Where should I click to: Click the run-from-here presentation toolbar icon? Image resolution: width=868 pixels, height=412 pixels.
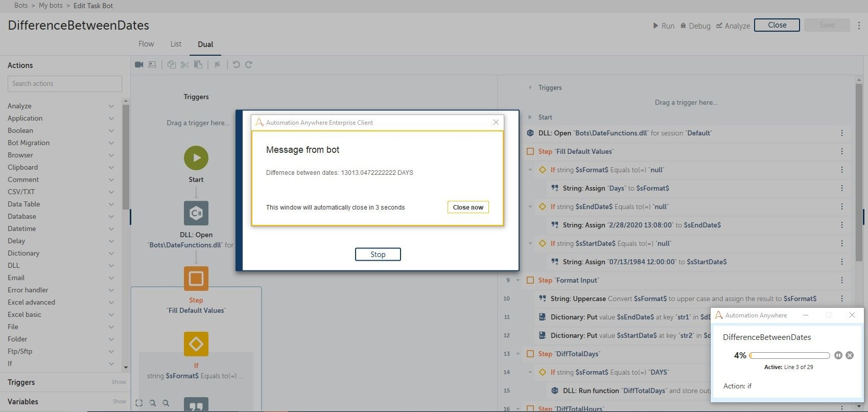tap(152, 64)
